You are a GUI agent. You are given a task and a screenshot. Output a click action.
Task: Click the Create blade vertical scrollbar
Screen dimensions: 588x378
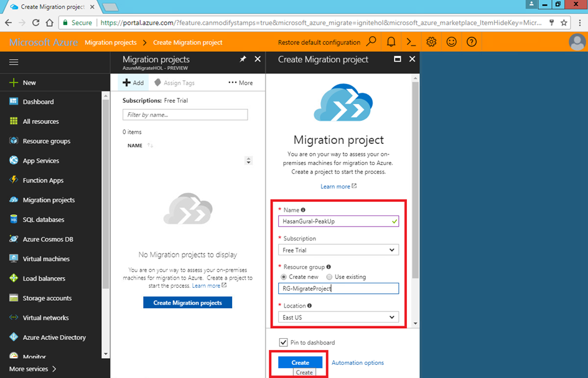415,180
